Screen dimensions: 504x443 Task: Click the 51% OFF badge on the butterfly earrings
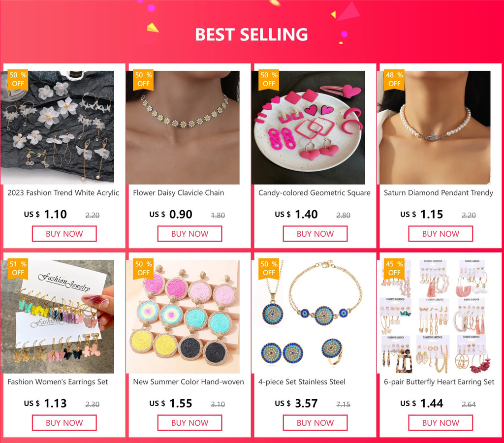click(x=18, y=269)
